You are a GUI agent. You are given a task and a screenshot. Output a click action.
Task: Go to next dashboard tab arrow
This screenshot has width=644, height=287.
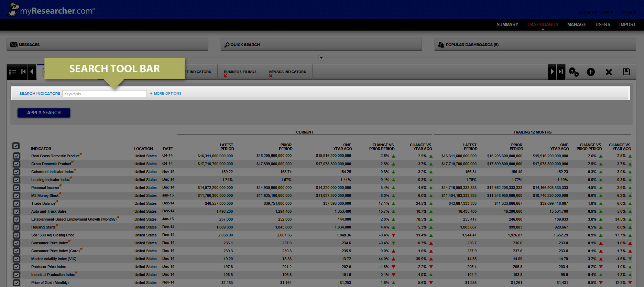pos(552,72)
